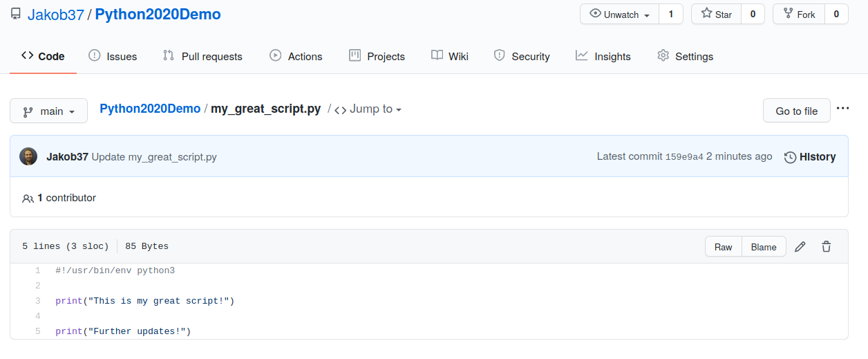This screenshot has width=868, height=359.
Task: Open the three-dot more options menu
Action: [x=842, y=109]
